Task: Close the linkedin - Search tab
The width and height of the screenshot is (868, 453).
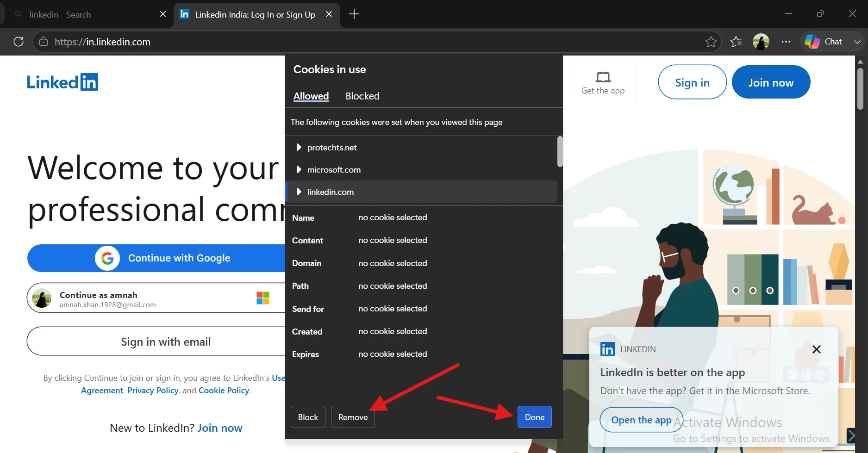Action: pyautogui.click(x=163, y=14)
